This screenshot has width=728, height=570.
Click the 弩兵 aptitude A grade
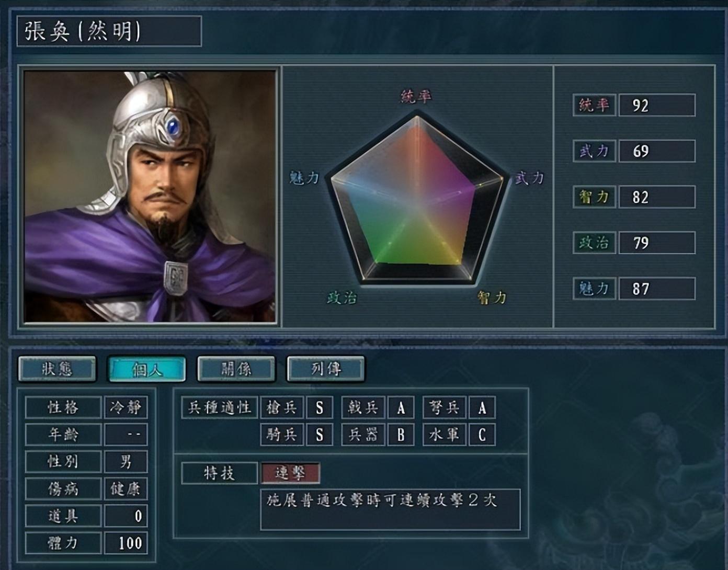pos(482,407)
